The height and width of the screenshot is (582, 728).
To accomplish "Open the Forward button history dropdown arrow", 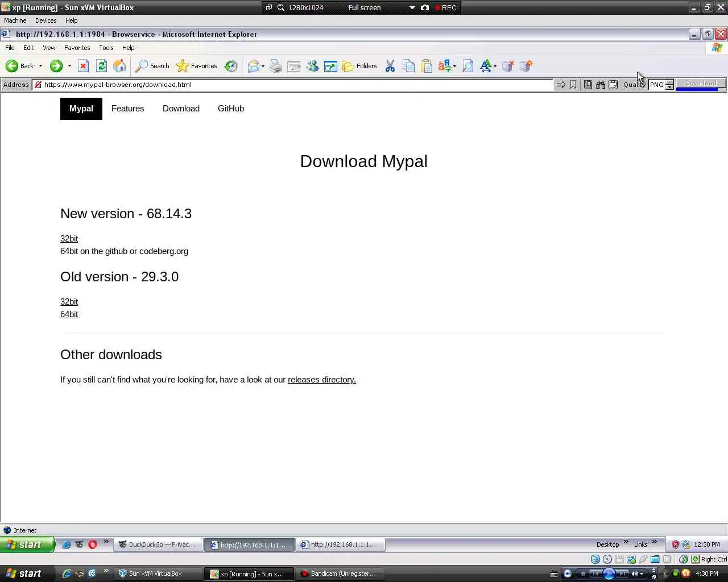I will 69,66.
